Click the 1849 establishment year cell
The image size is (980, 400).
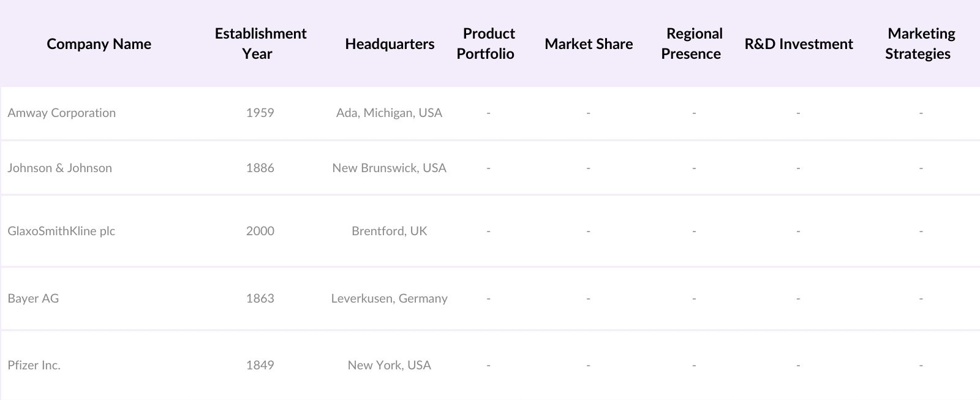click(x=260, y=365)
